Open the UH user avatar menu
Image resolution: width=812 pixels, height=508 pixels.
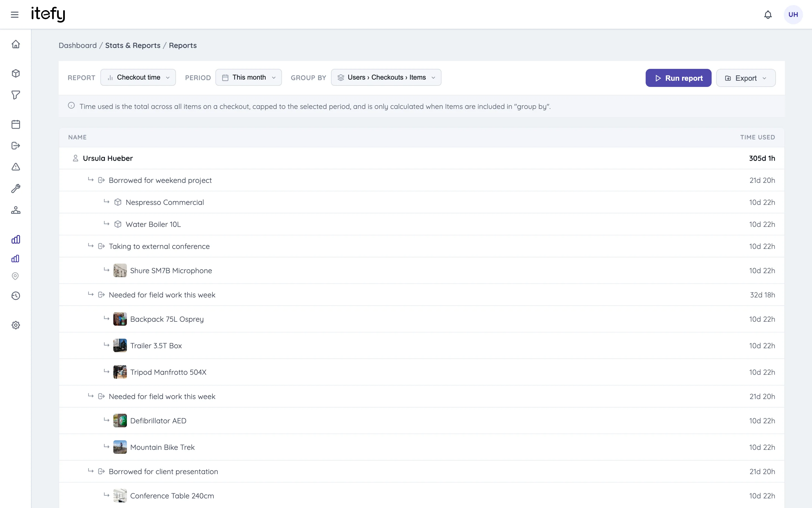pos(793,14)
